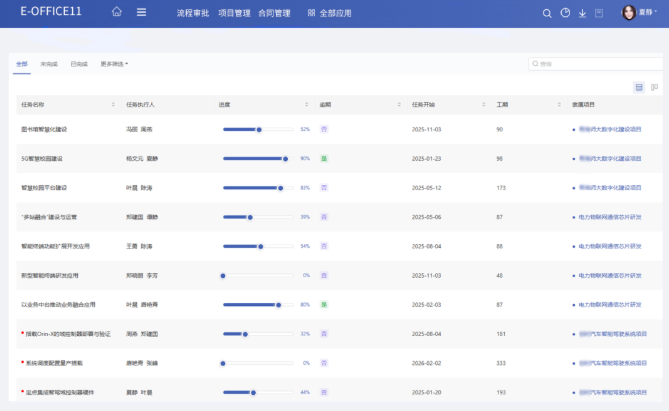Click the clock icon in top bar

[x=565, y=13]
